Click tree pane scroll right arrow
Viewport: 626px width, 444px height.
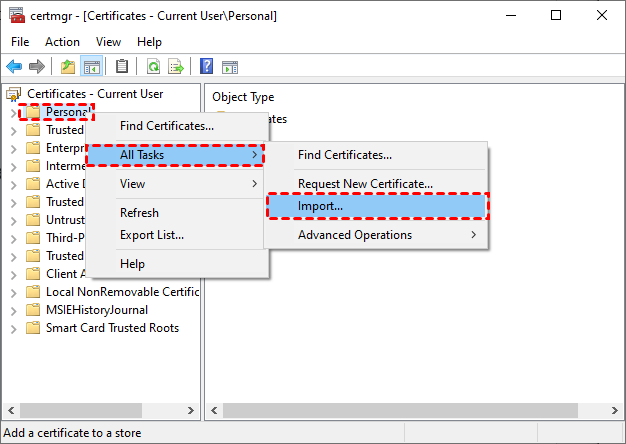191,410
